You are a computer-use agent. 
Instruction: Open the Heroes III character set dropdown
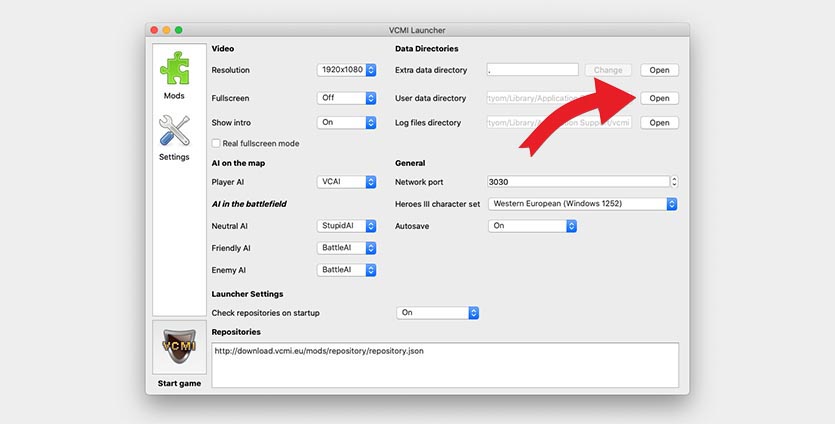pos(583,204)
